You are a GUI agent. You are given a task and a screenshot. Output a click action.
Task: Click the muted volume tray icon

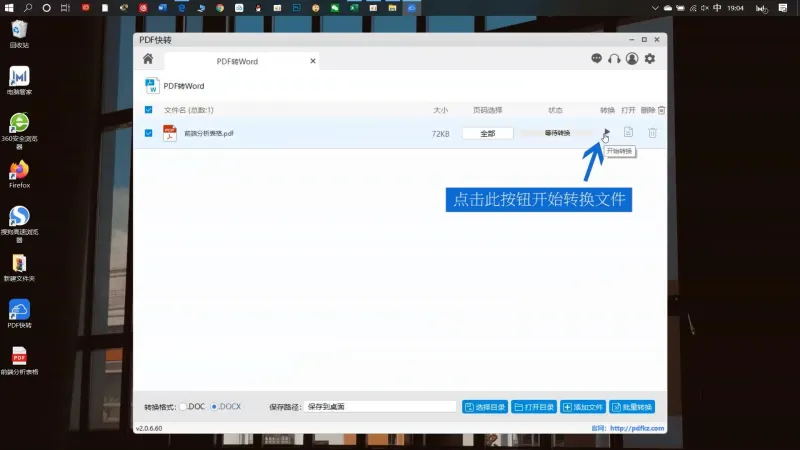(x=705, y=8)
